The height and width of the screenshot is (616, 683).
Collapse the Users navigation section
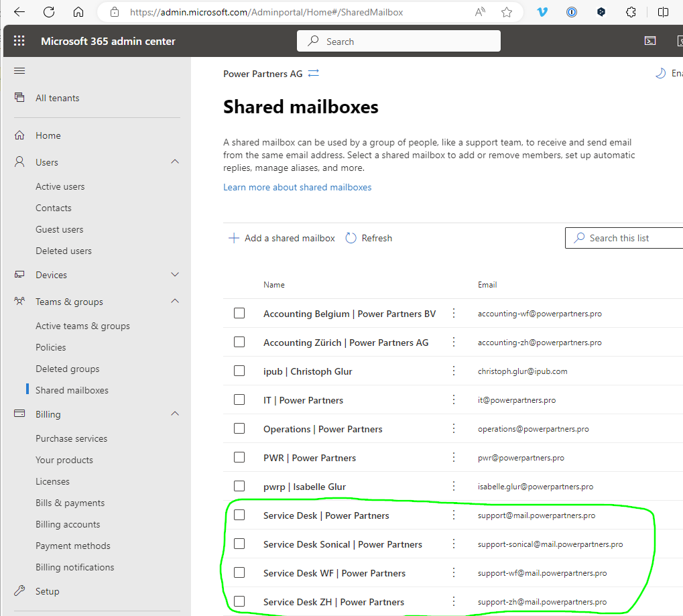[x=175, y=162]
